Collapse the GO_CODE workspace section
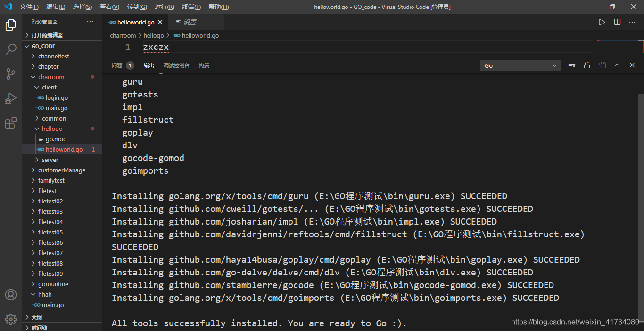The height and width of the screenshot is (331, 644). (x=62, y=46)
